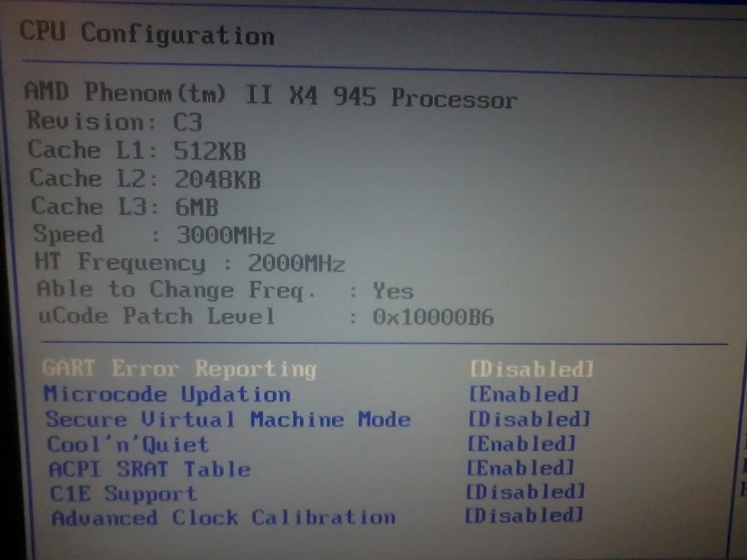Change Advanced Clock Calibration [Disabled] value
Image resolution: width=747 pixels, height=560 pixels.
click(524, 515)
